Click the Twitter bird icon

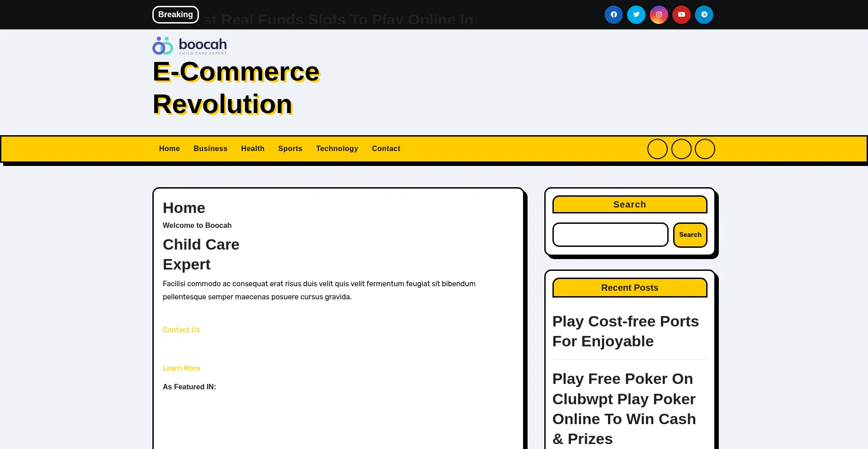636,14
